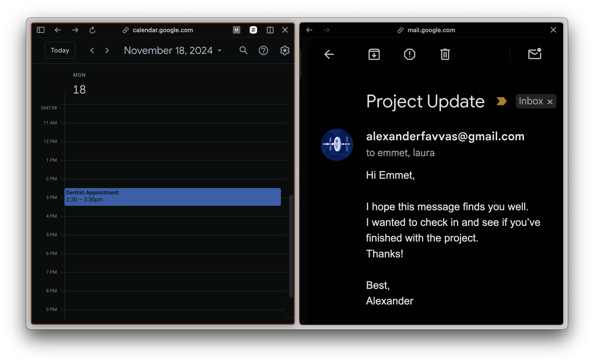
Task: Expand recipients "to emmet, laura"
Action: [x=400, y=153]
